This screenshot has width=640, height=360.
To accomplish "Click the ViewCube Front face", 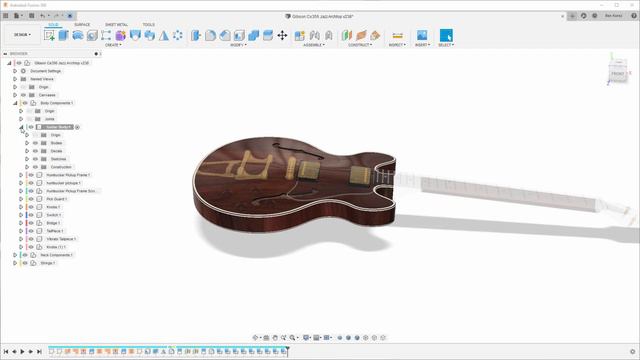I will pyautogui.click(x=618, y=74).
